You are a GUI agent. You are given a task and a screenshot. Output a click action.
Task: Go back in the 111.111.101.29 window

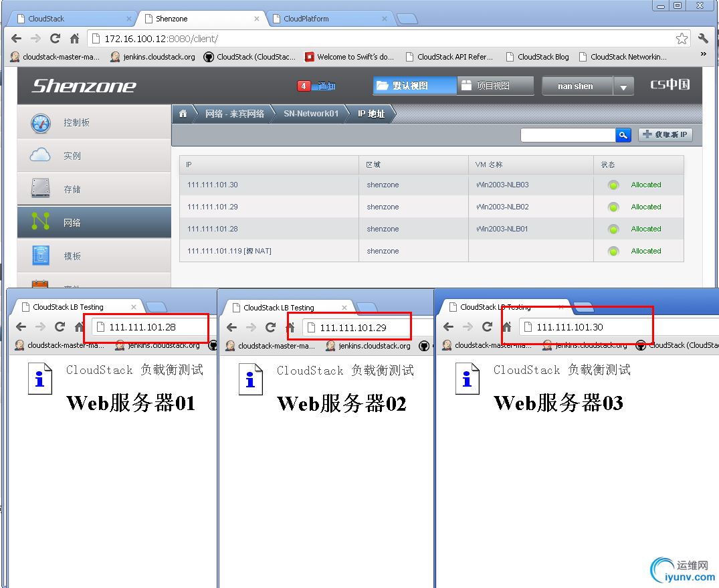pyautogui.click(x=232, y=327)
